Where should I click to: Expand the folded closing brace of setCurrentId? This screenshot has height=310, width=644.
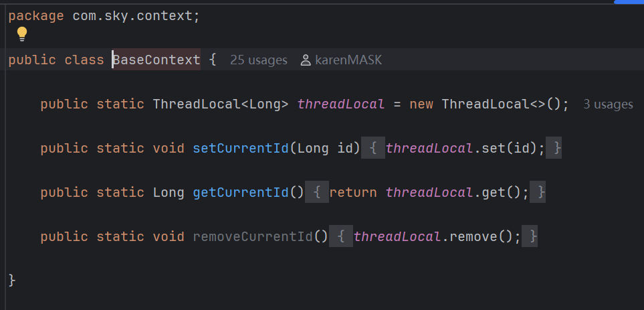click(553, 149)
